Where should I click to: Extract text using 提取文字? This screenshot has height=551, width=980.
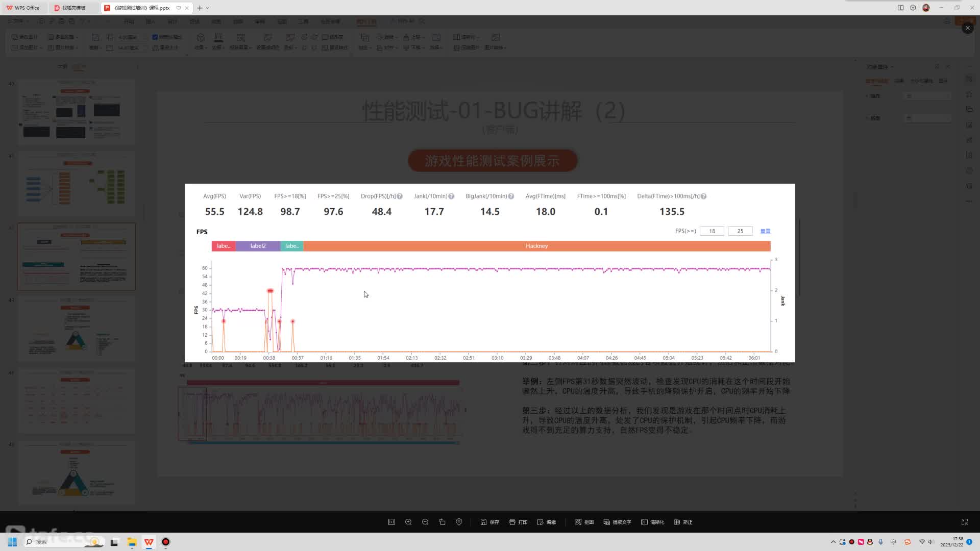pos(618,522)
